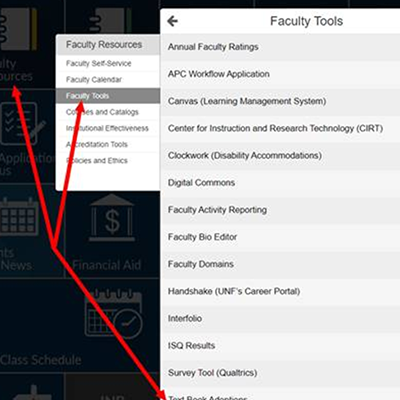Screen dimensions: 400x400
Task: Select Faculty Calendar menu item
Action: coord(108,80)
